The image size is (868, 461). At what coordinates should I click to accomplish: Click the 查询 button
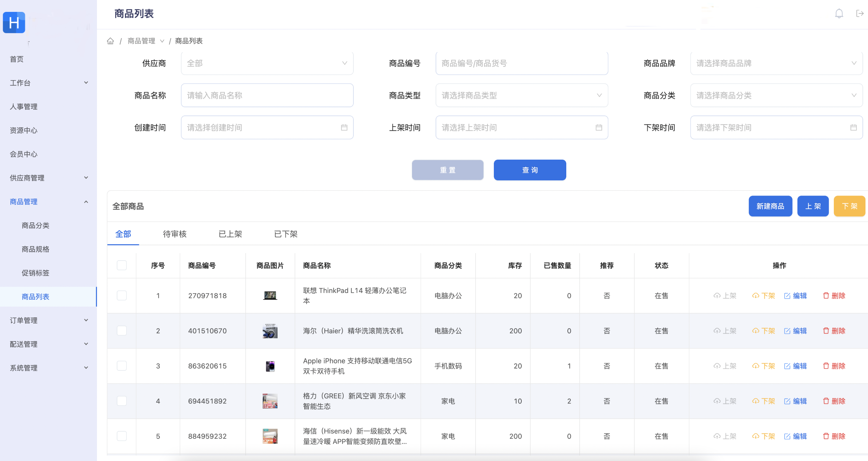point(530,170)
